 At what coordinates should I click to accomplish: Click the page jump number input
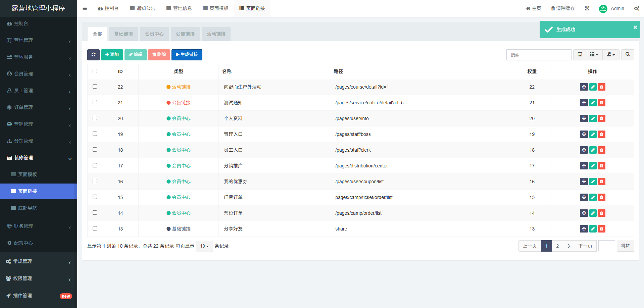[606, 246]
